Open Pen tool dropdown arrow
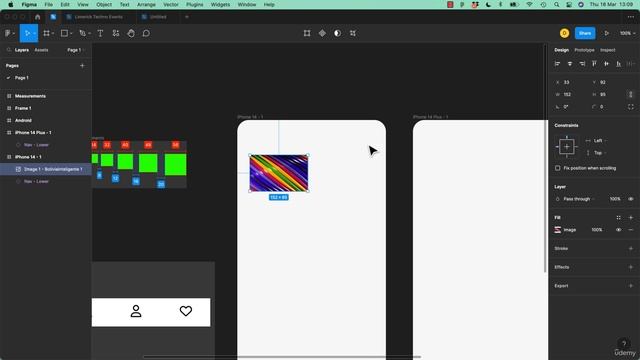 coord(89,33)
